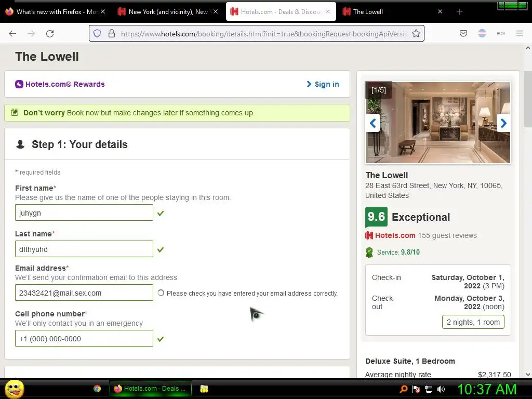Select the Hotels.com Deals & Discounts tab
Viewport: 532px width, 399px height.
pyautogui.click(x=281, y=12)
